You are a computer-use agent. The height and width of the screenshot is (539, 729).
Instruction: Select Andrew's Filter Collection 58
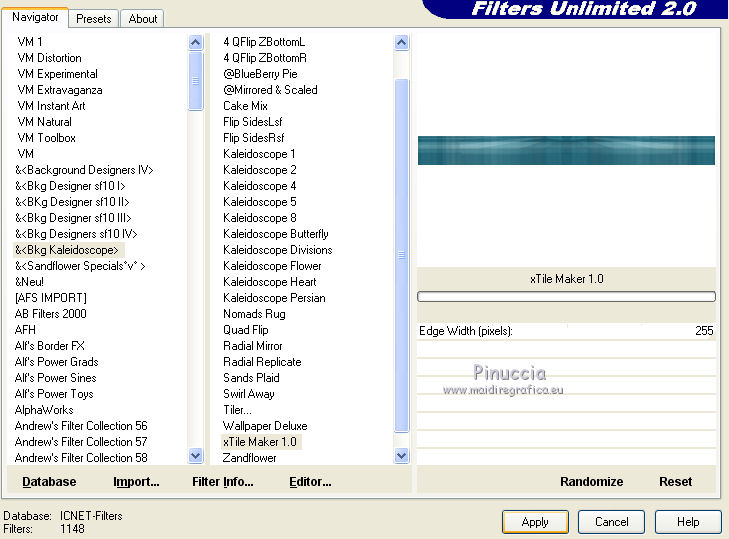coord(81,458)
